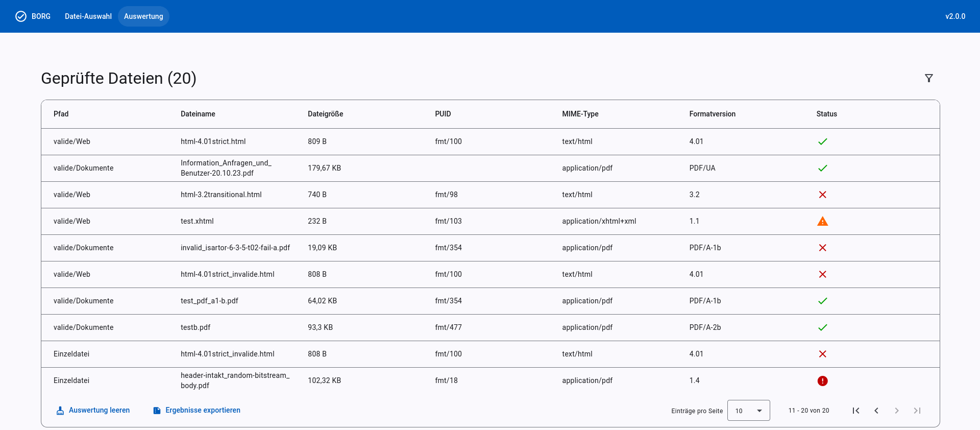This screenshot has height=430, width=980.
Task: Click orange warning triangle for test.xhtml
Action: pos(822,221)
